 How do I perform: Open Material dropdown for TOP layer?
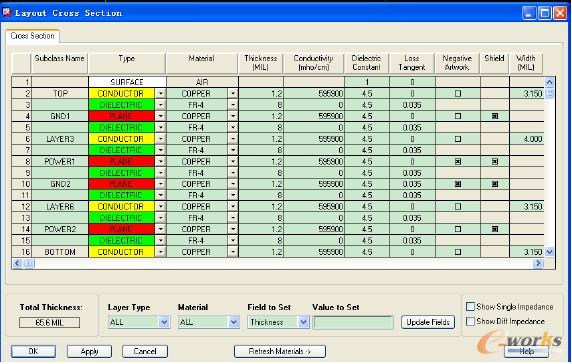[233, 94]
